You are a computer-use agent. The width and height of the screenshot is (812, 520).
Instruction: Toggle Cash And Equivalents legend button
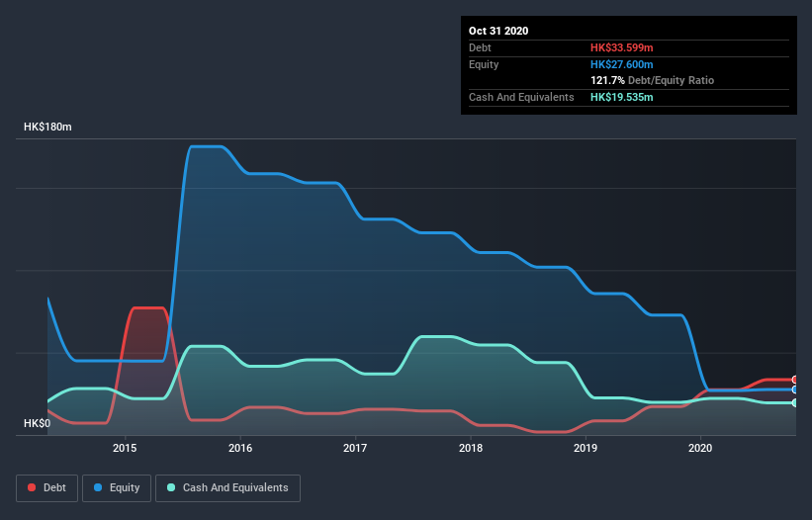pos(227,488)
